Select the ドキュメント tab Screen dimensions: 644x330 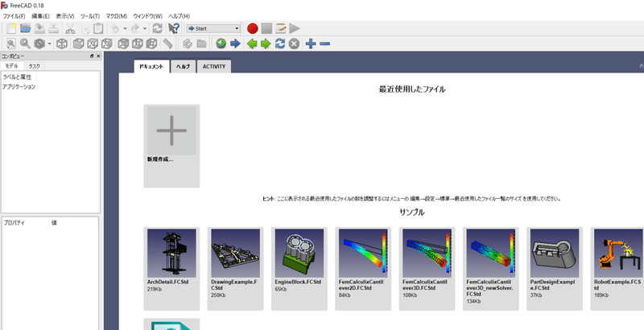coord(152,67)
